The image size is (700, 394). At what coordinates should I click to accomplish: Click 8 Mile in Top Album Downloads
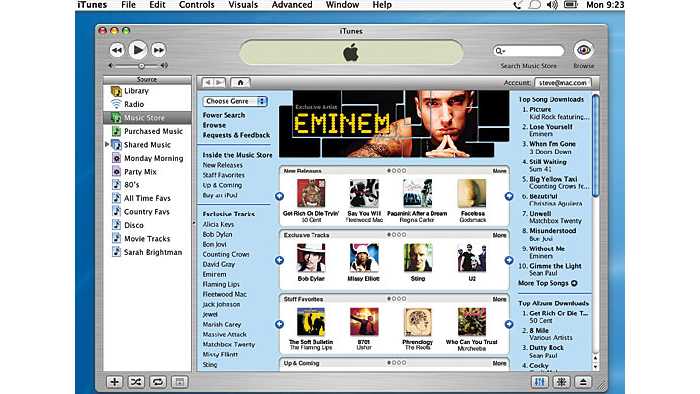click(539, 331)
